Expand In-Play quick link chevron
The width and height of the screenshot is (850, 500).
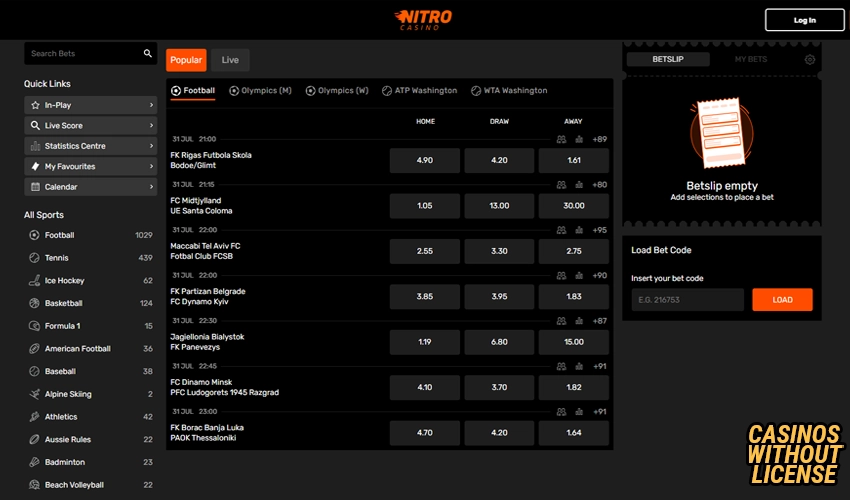point(151,105)
